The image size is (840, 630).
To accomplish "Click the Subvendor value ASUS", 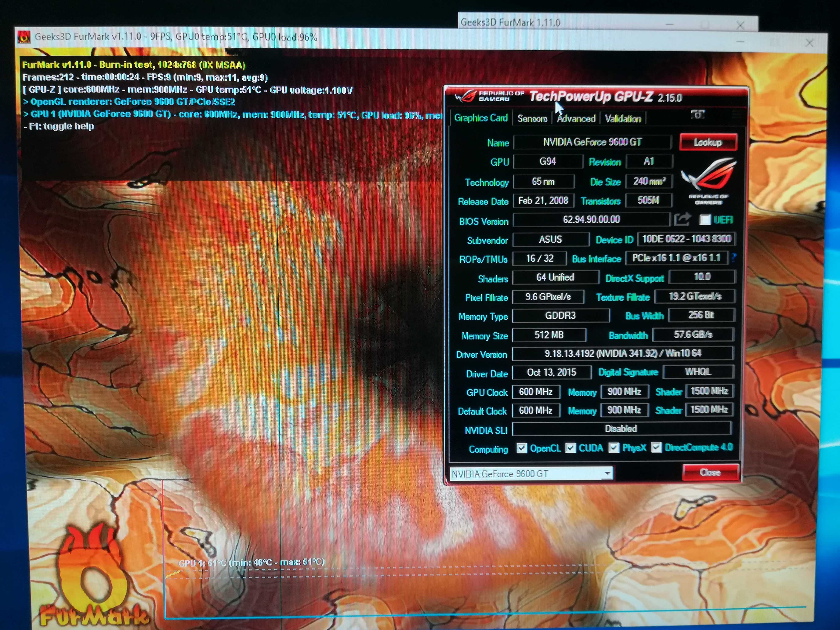I will [x=551, y=239].
